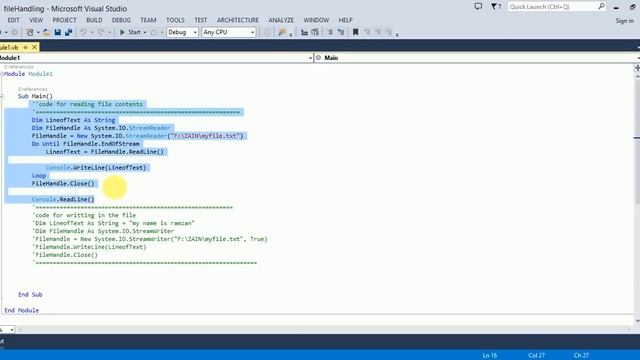Click the feedback speech bubble icon

tap(478, 7)
